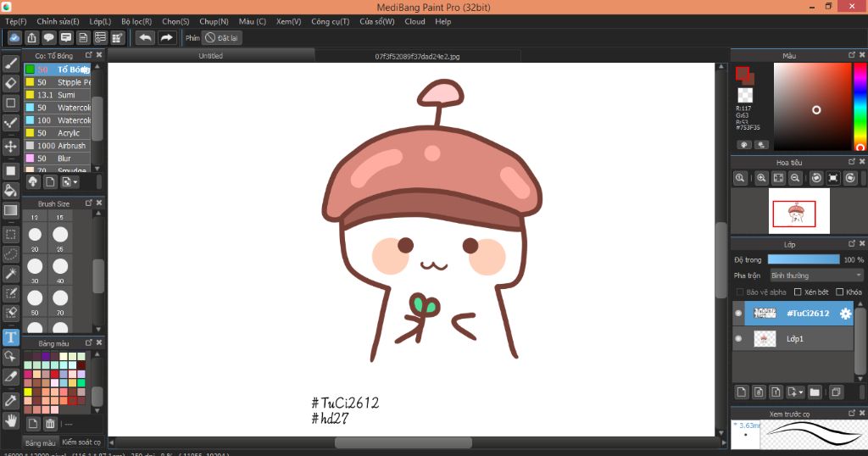
Task: Enable the Xén bớt clipping checkbox
Action: pyautogui.click(x=798, y=292)
